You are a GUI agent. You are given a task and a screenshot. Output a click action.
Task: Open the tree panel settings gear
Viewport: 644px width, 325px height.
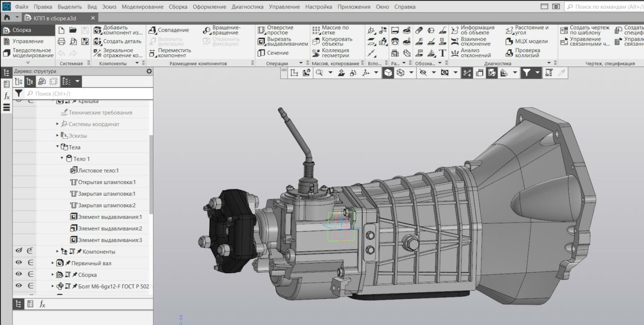click(149, 71)
